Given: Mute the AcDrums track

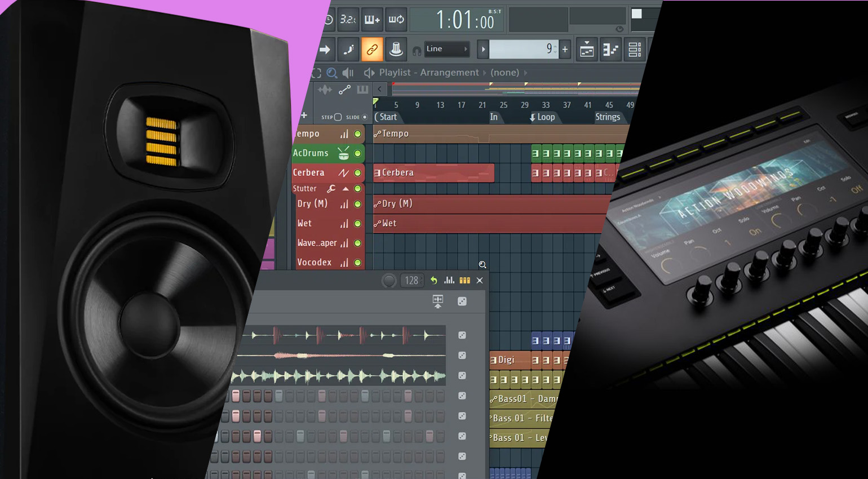Looking at the screenshot, I should 357,153.
